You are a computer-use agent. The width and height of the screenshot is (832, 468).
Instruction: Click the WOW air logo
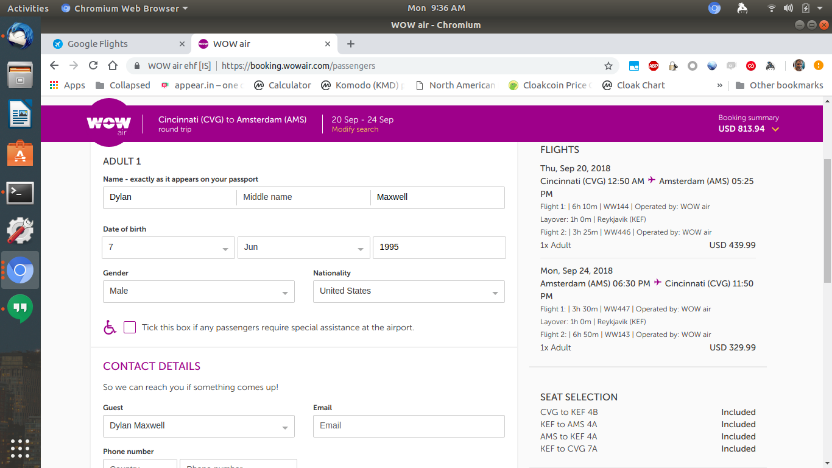tap(109, 123)
